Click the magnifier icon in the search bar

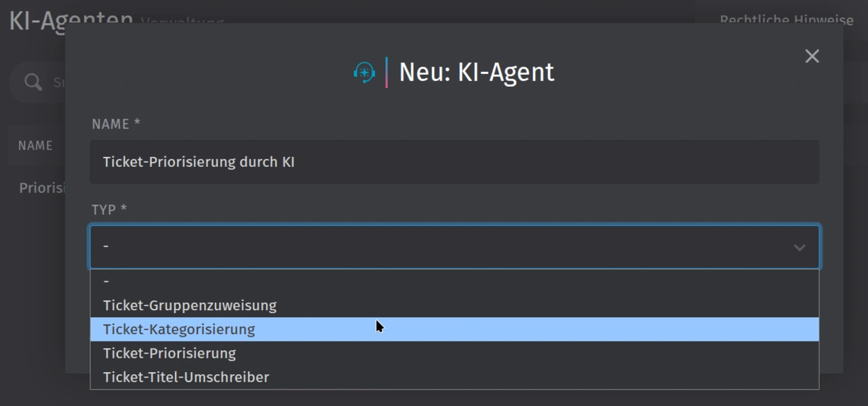[32, 81]
